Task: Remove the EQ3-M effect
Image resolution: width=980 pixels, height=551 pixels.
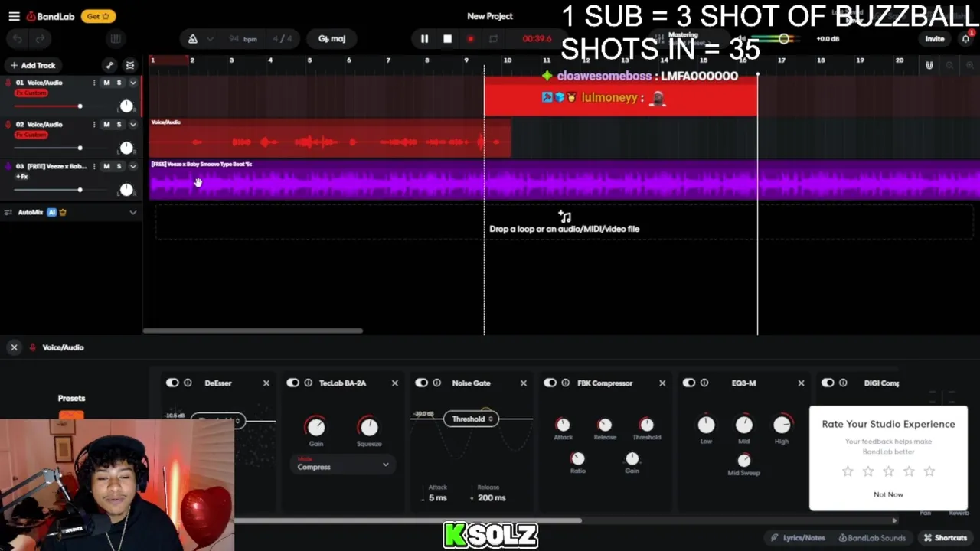Action: point(802,383)
